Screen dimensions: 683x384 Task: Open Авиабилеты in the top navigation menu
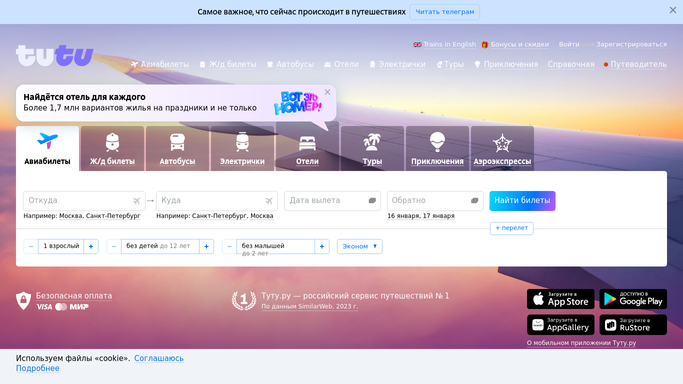(x=160, y=64)
